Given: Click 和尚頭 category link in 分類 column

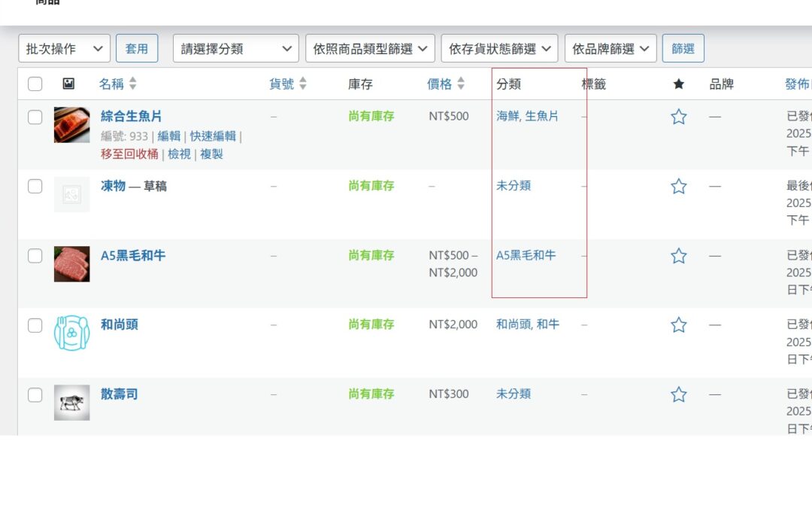Looking at the screenshot, I should click(513, 324).
